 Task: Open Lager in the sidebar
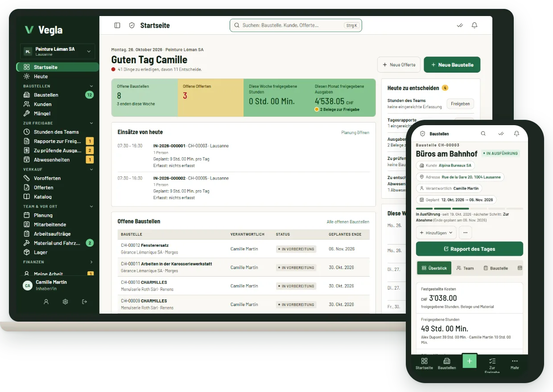tap(58, 253)
